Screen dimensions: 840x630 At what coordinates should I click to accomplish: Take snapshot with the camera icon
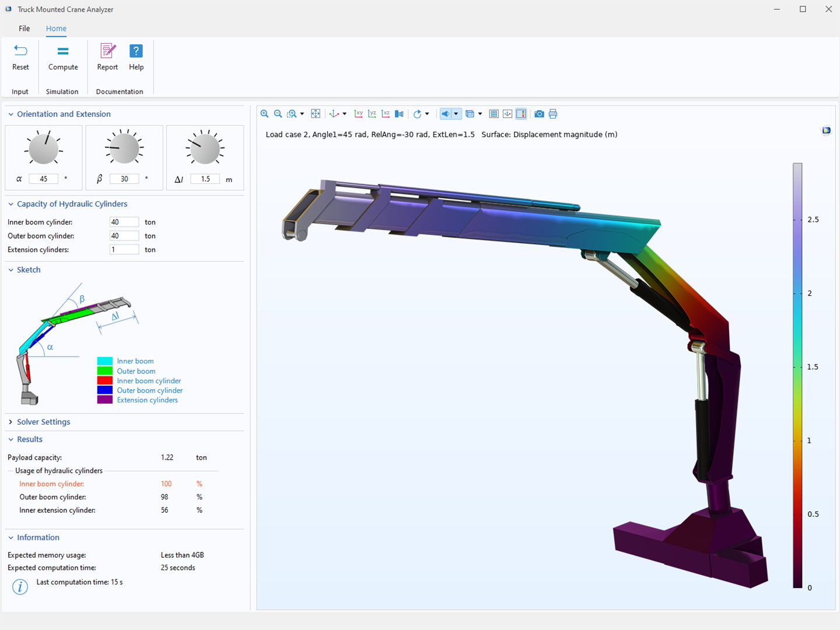(539, 114)
